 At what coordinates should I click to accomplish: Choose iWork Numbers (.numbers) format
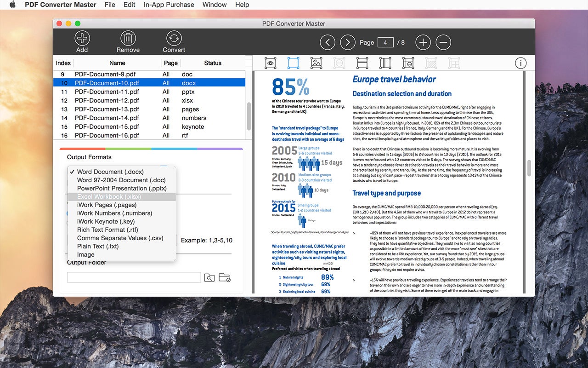pyautogui.click(x=122, y=213)
